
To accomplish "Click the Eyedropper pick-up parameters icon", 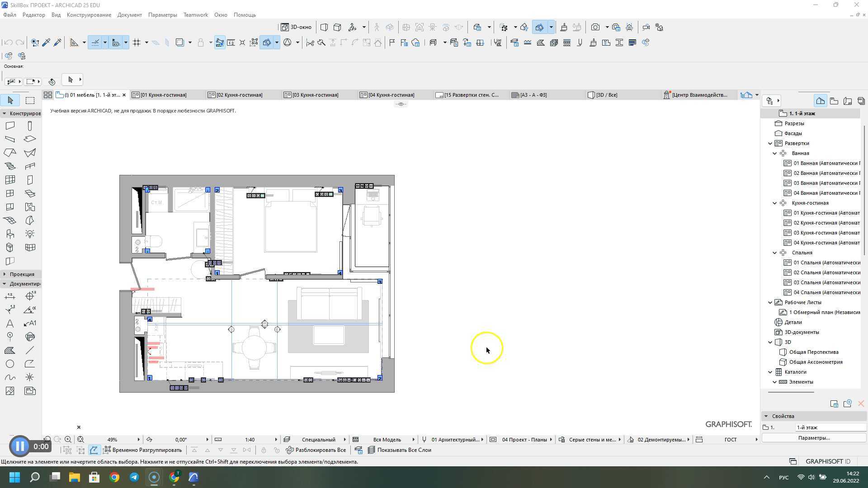I will click(x=46, y=42).
